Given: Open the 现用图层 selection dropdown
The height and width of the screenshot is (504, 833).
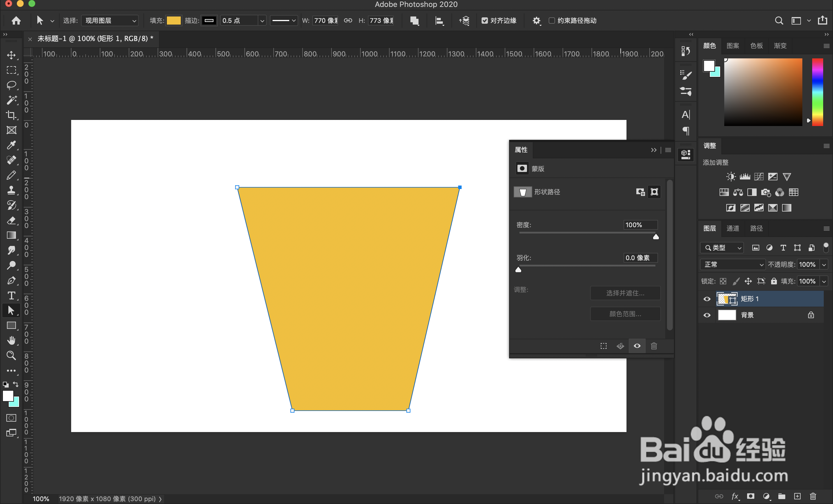Looking at the screenshot, I should (x=110, y=21).
